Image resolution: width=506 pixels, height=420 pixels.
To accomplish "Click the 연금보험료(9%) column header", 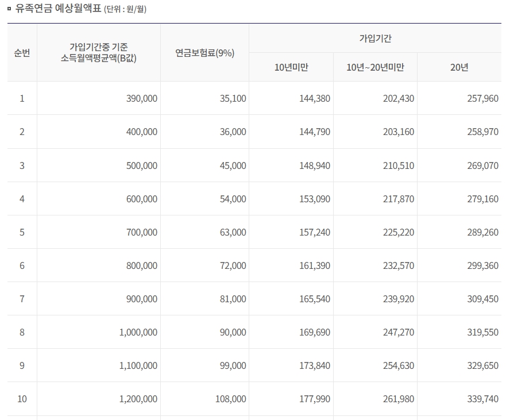I will pyautogui.click(x=204, y=53).
